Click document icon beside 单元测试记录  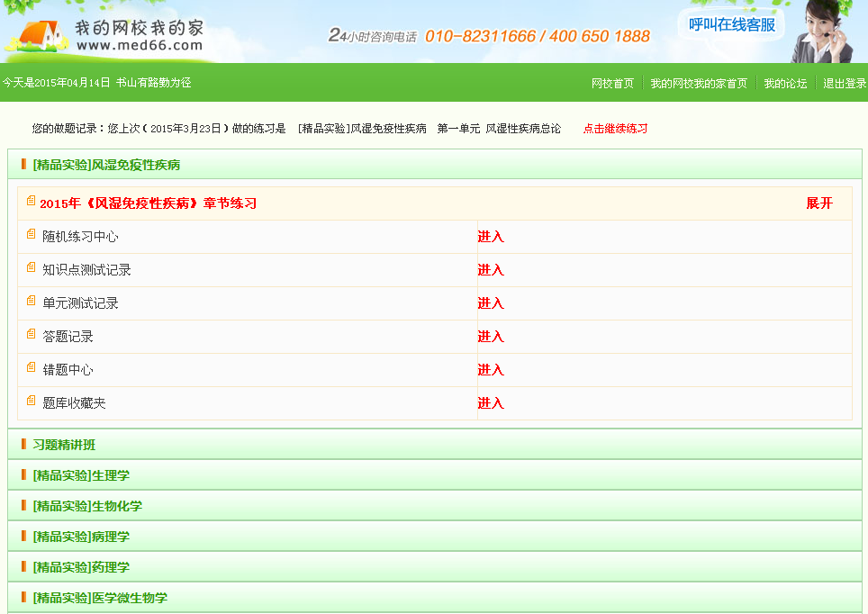(32, 301)
